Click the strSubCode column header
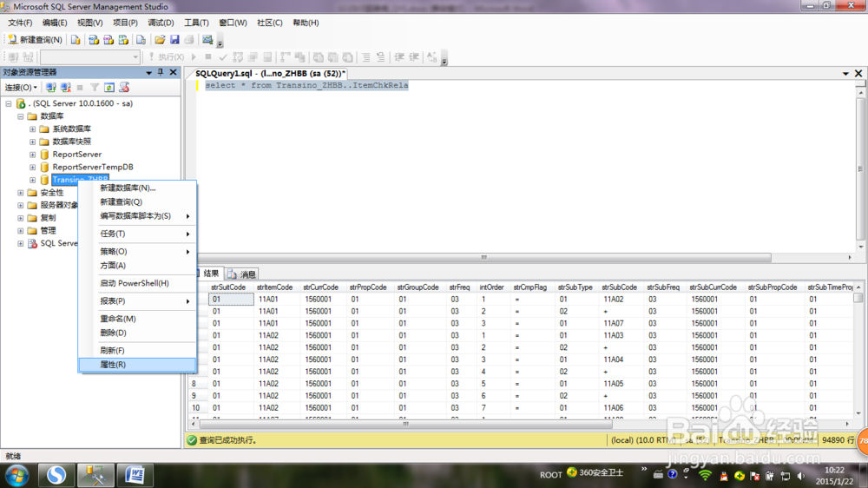The width and height of the screenshot is (868, 488). point(620,287)
